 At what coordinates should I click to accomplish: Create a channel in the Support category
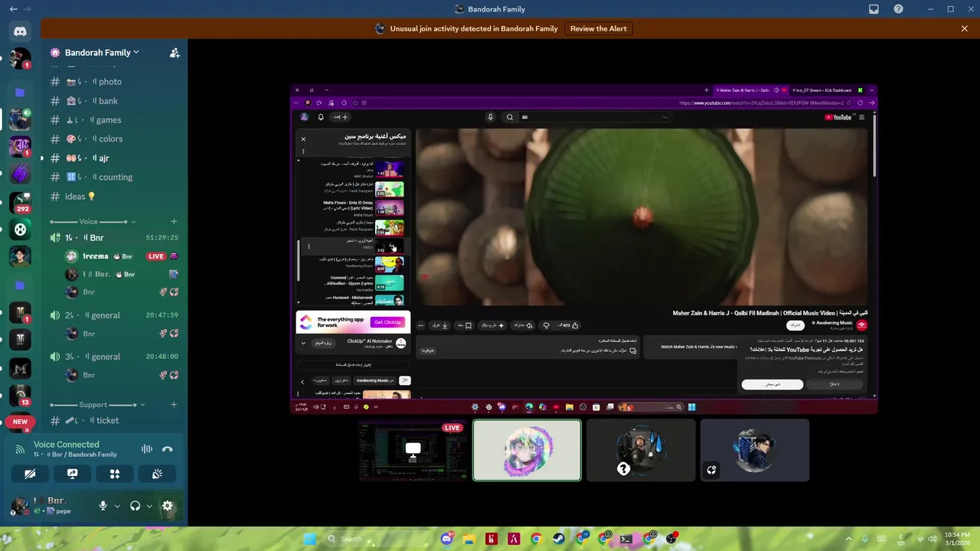point(174,405)
